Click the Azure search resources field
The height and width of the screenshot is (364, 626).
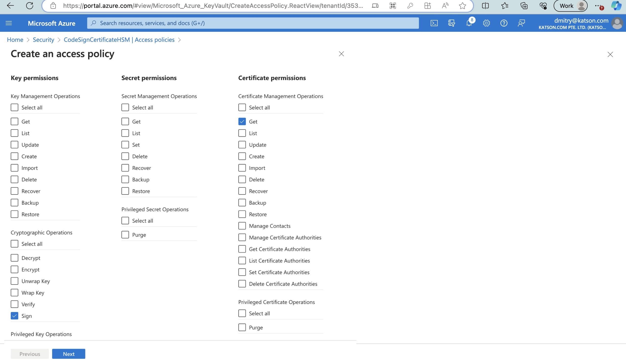(x=253, y=23)
